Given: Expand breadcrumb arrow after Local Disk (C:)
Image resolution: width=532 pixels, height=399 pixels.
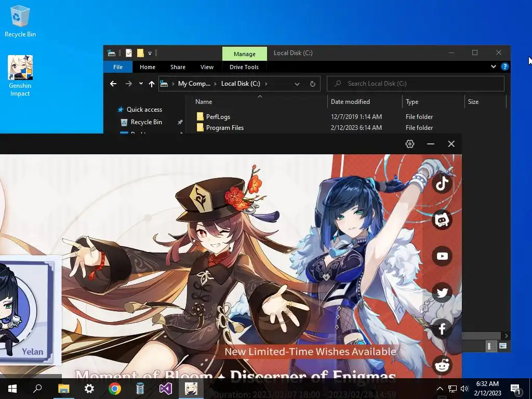Looking at the screenshot, I should pos(266,84).
